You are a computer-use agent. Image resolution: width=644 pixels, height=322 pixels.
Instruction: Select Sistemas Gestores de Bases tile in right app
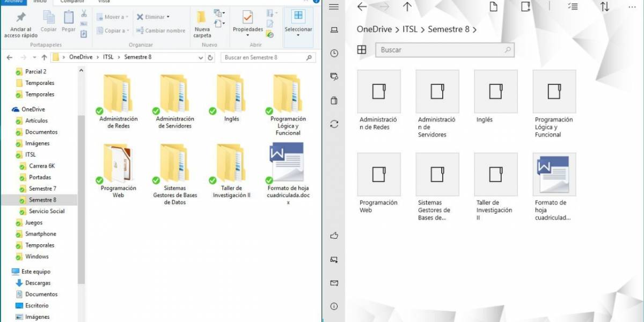click(437, 187)
